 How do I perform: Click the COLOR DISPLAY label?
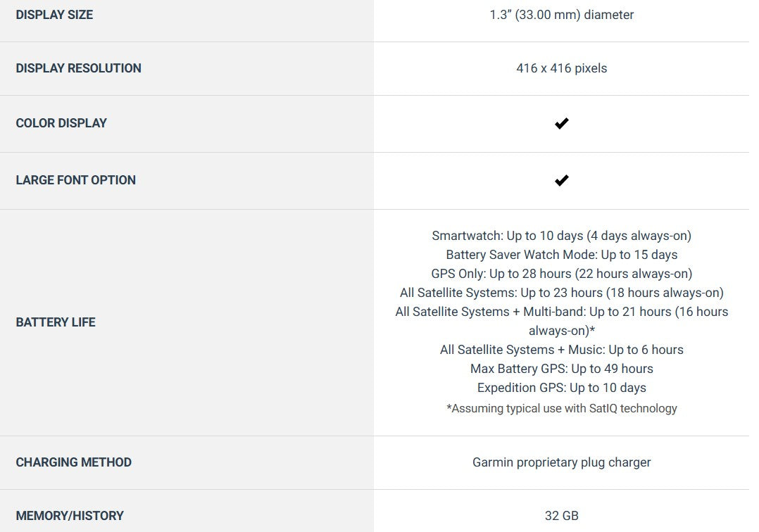click(61, 123)
